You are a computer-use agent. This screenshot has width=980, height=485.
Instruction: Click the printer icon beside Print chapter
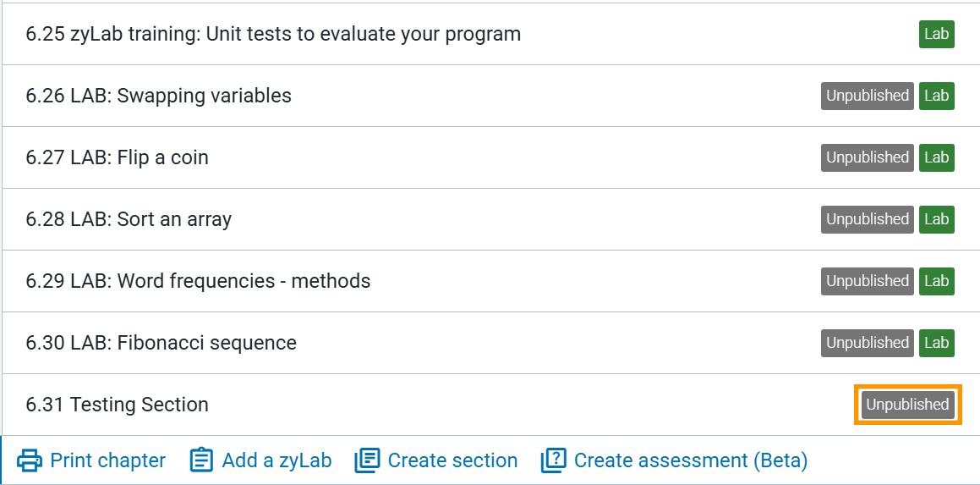point(30,460)
